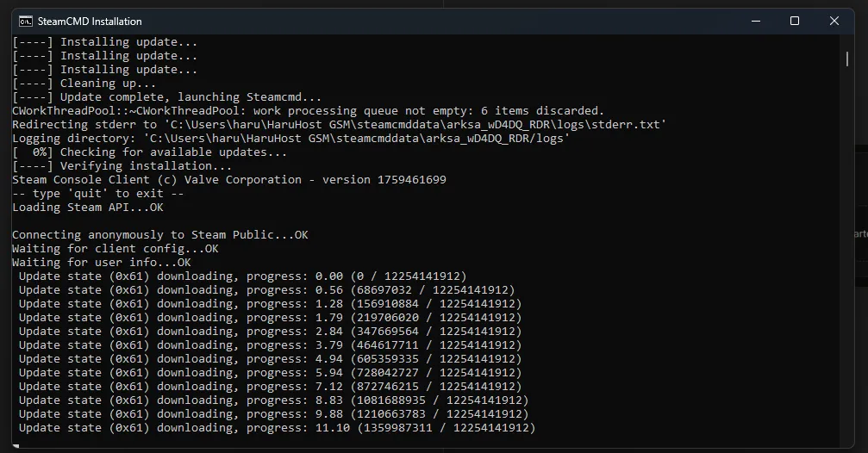This screenshot has width=868, height=453.
Task: Click 'Waiting for user info...OK' line
Action: [x=102, y=263]
